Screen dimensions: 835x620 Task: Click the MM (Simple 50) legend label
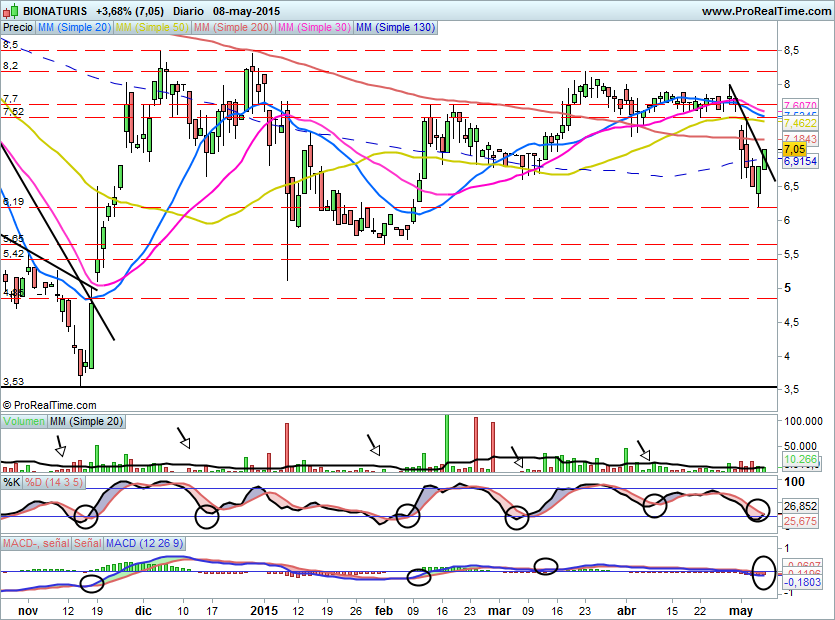(152, 27)
